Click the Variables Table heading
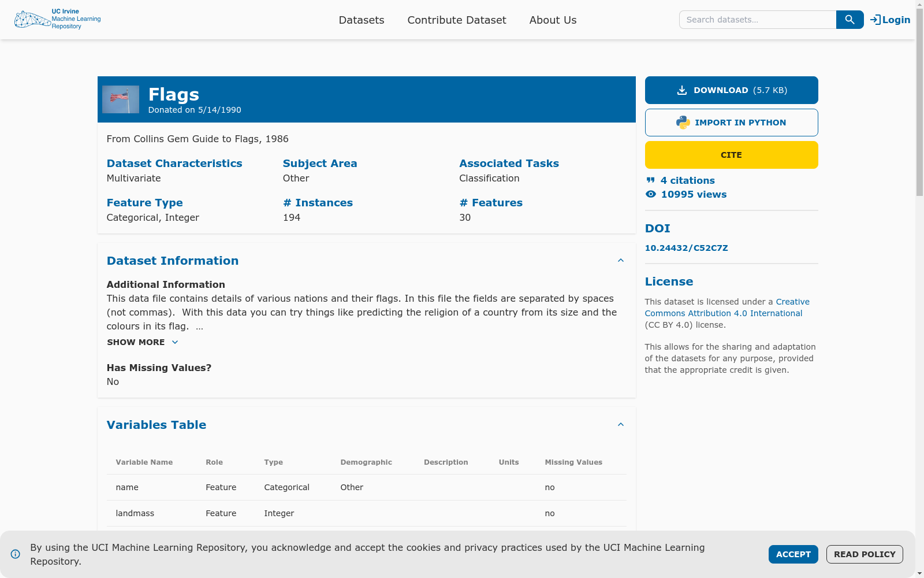This screenshot has height=578, width=924. (157, 425)
